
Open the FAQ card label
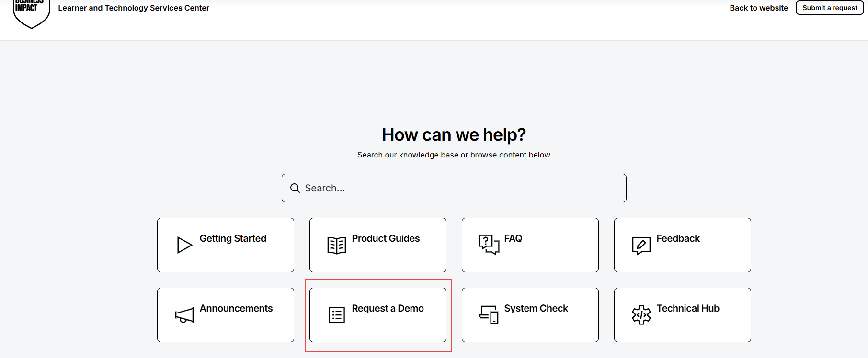coord(513,238)
